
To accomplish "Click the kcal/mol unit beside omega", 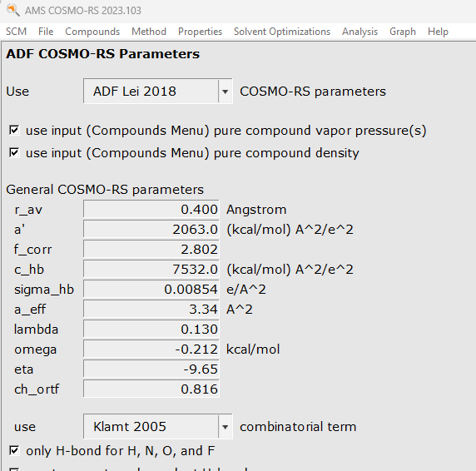I will click(x=253, y=350).
